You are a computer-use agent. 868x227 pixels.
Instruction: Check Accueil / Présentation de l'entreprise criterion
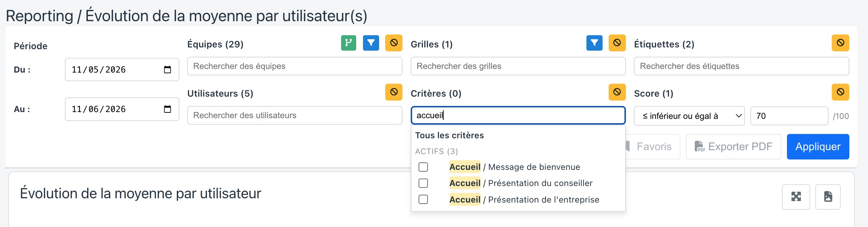423,199
